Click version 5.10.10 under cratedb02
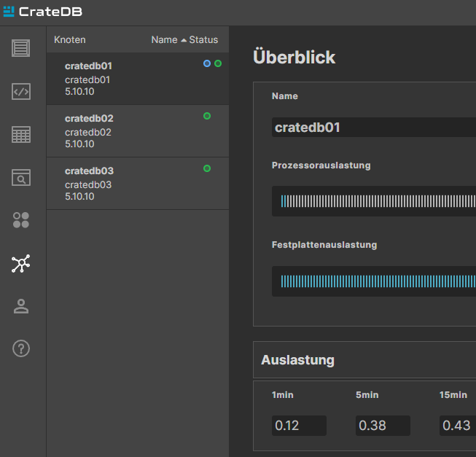The height and width of the screenshot is (457, 476). (79, 144)
